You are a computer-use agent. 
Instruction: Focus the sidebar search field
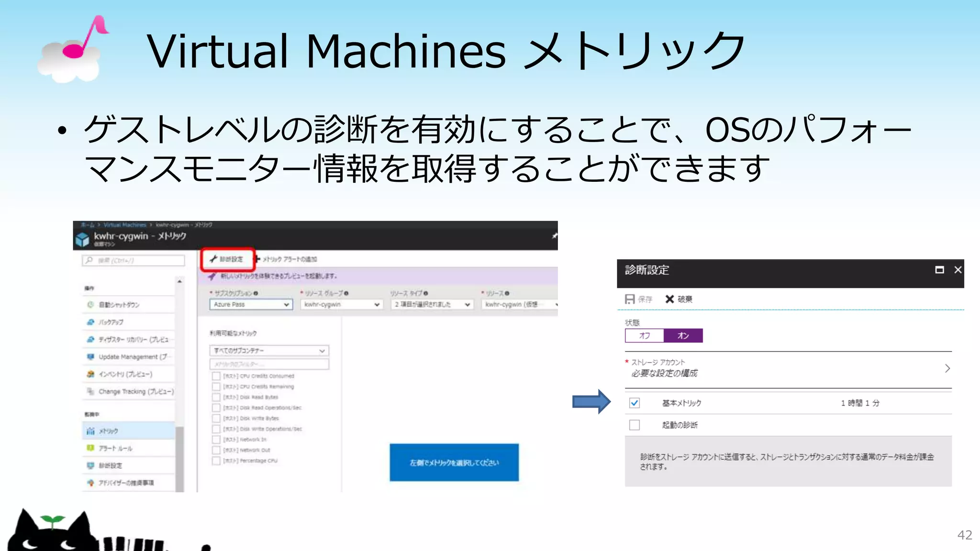point(134,260)
